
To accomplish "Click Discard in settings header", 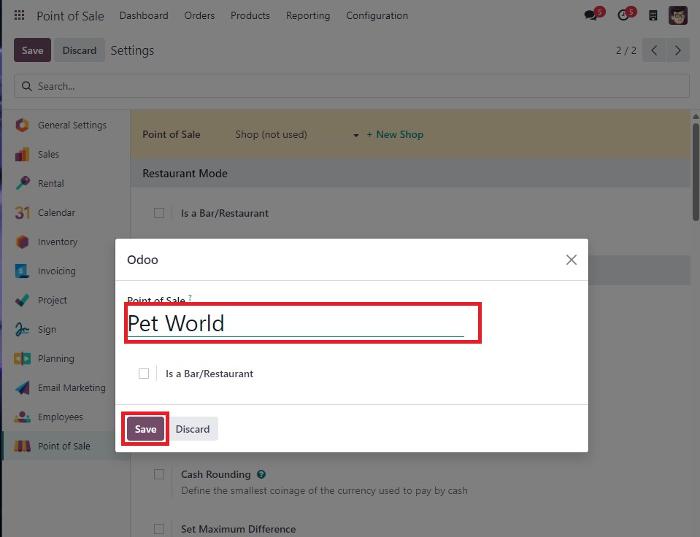I will point(79,50).
